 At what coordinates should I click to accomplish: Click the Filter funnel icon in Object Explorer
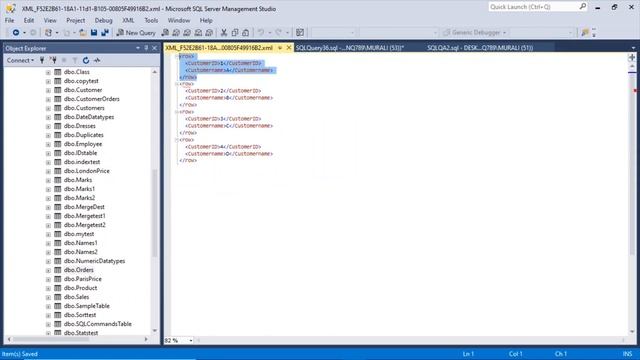tap(75, 60)
